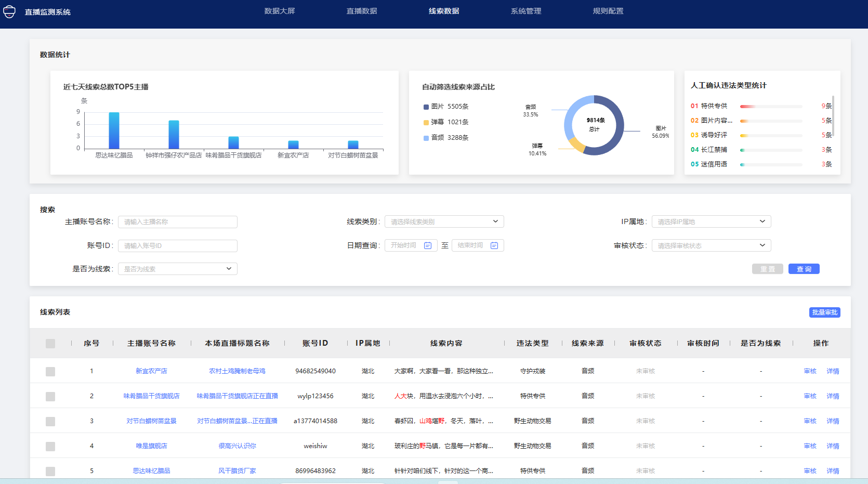Viewport: 868px width, 484px height.
Task: Check the row checkbox for 唯是旗舰店
Action: coord(50,447)
